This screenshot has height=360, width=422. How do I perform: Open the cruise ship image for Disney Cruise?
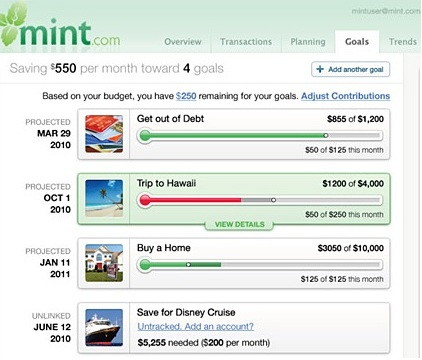pos(104,328)
